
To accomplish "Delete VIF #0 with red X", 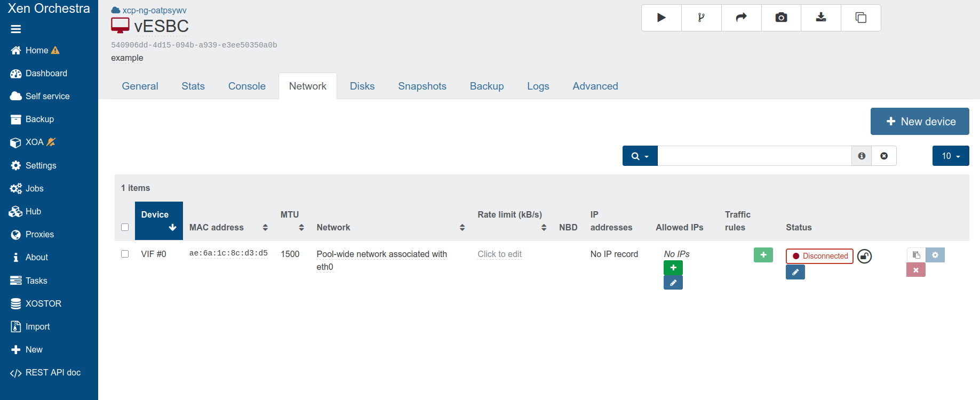I will [x=915, y=270].
